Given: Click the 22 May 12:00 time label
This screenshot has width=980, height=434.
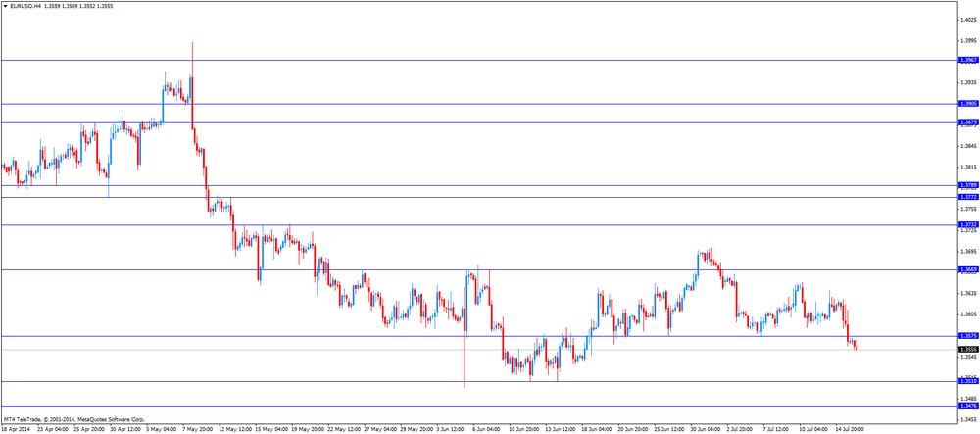Looking at the screenshot, I should tap(342, 430).
